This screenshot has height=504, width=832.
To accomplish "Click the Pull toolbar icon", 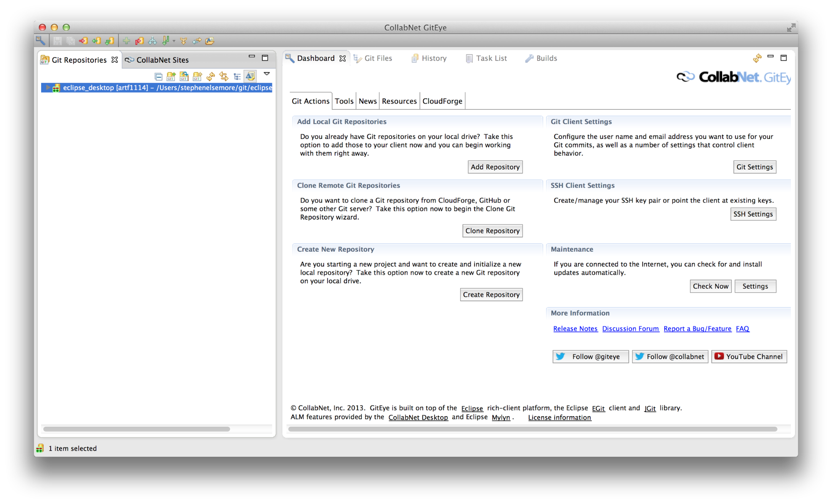I will point(110,41).
